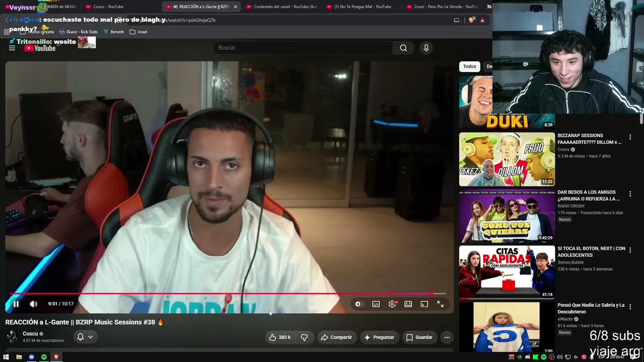Enter fullscreen with the player icon
Viewport: 644px width, 362px height.
[440, 304]
